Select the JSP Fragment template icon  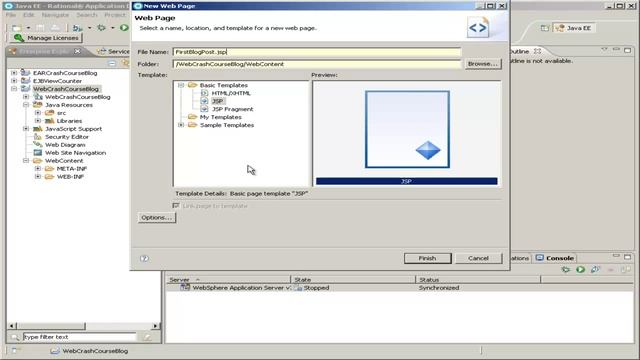point(204,109)
